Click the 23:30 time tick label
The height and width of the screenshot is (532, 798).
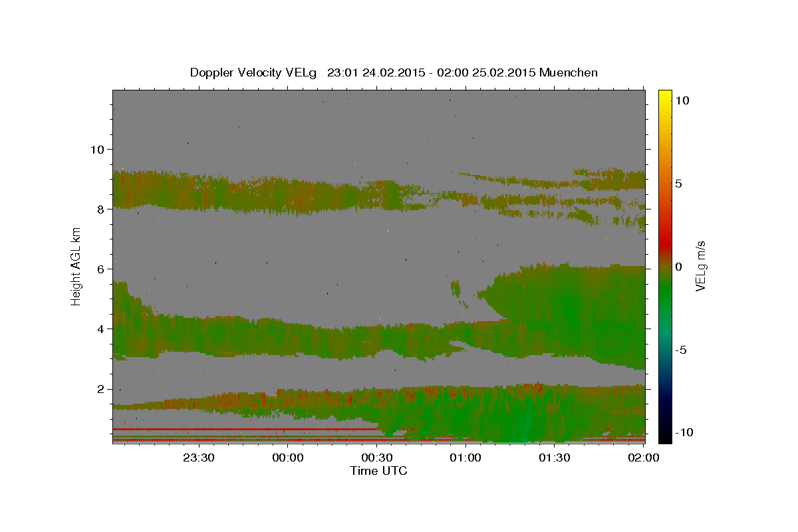pos(199,458)
